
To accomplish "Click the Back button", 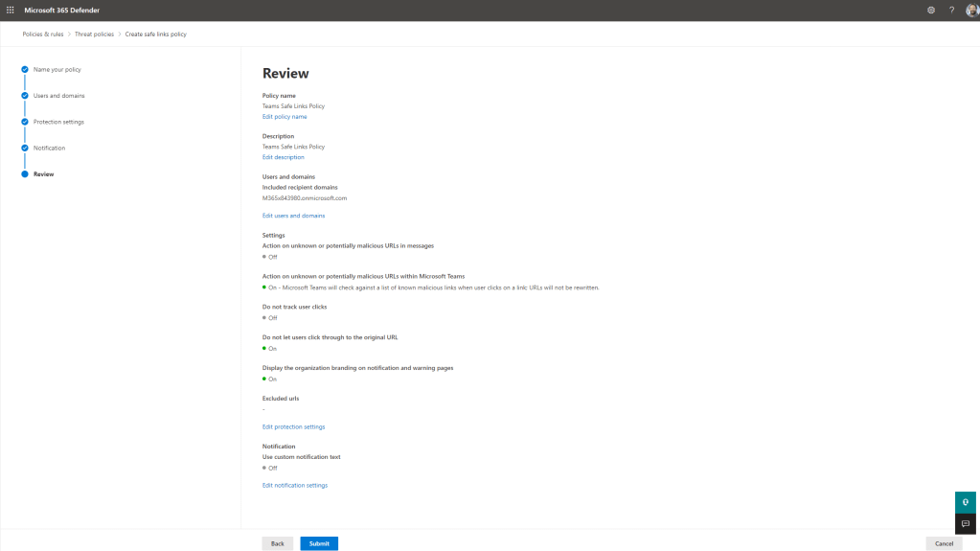I will coord(277,543).
